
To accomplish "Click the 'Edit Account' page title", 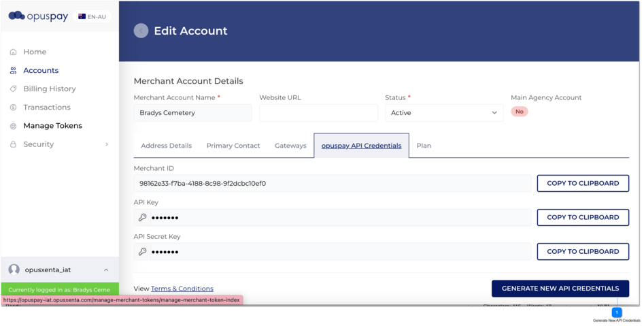I will pos(190,31).
